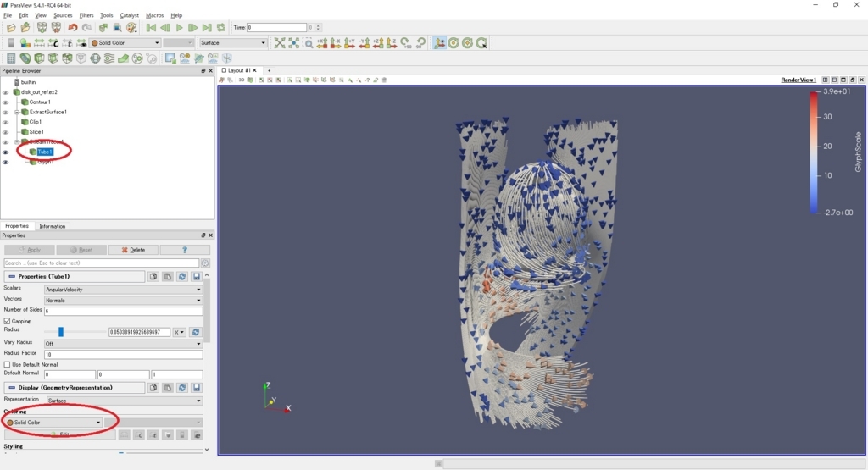The height and width of the screenshot is (470, 868).
Task: Rotate view 90 degrees clockwise
Action: pos(406,43)
